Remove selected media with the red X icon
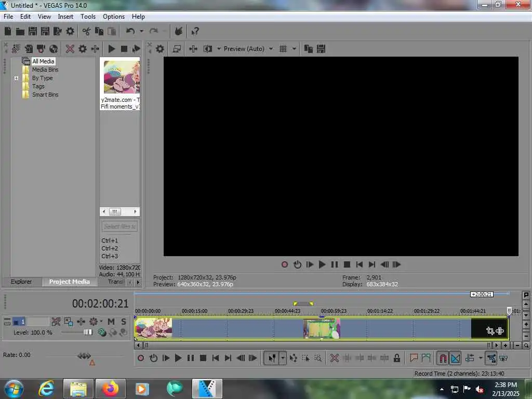Viewport: 532px width, 399px height. [70, 49]
